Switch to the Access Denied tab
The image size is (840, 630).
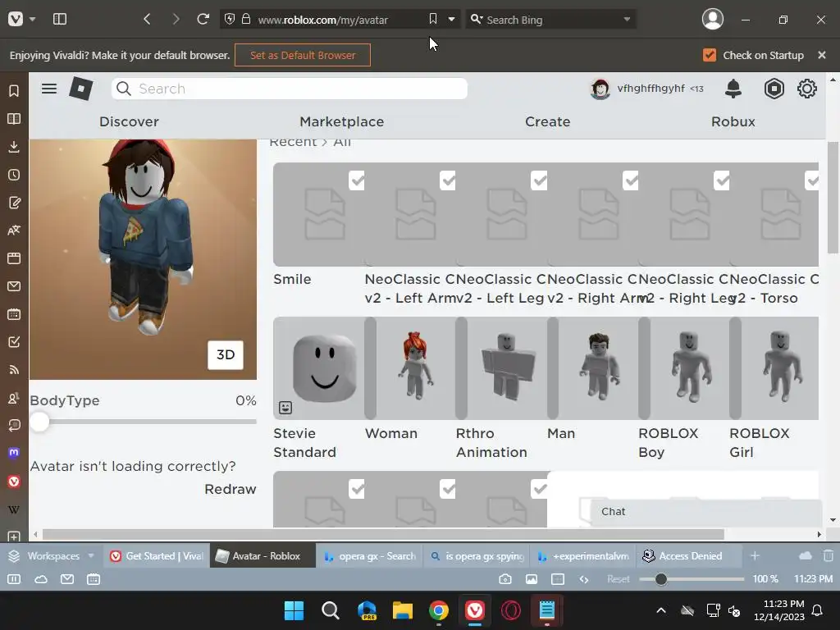click(x=689, y=556)
